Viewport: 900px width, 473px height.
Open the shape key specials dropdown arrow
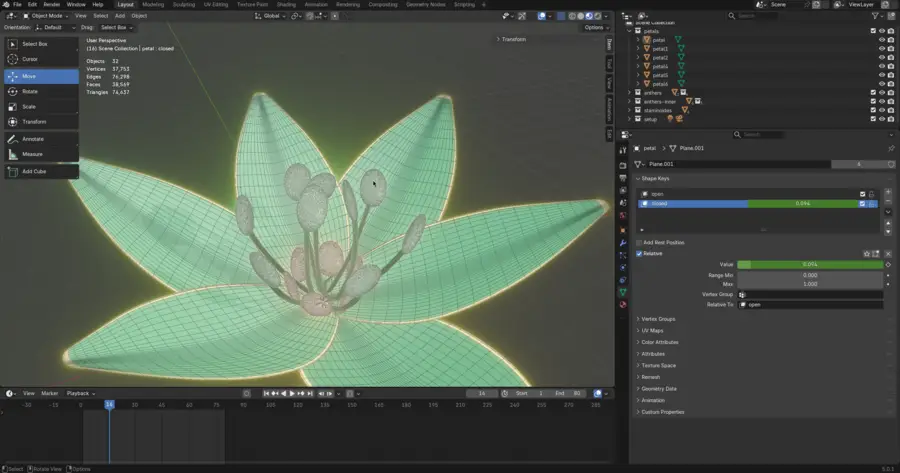(888, 212)
